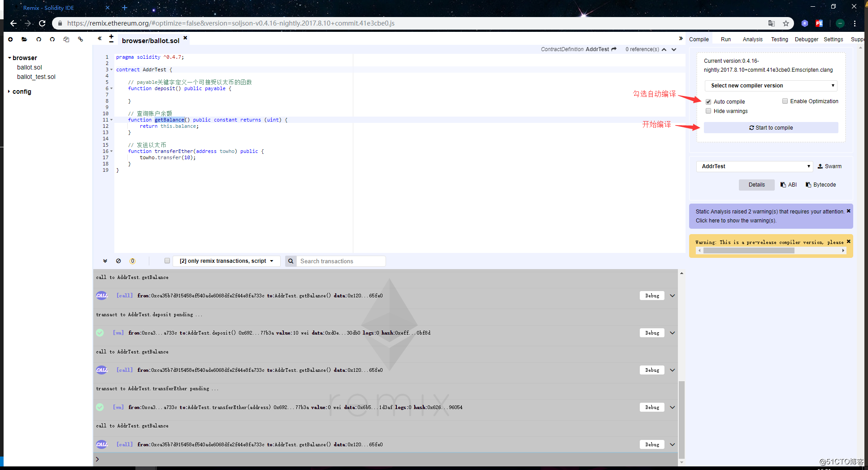
Task: Focus the Search transactions input field
Action: [342, 261]
